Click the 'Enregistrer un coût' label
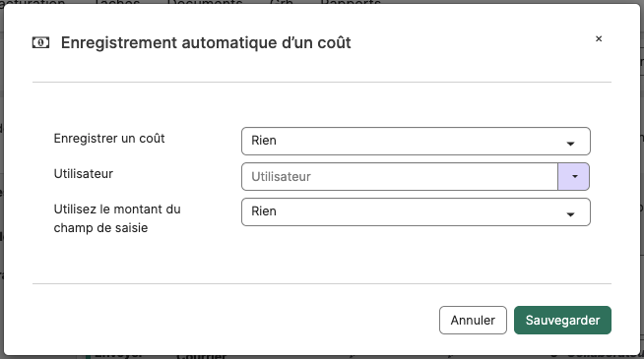This screenshot has height=359, width=644. 109,139
